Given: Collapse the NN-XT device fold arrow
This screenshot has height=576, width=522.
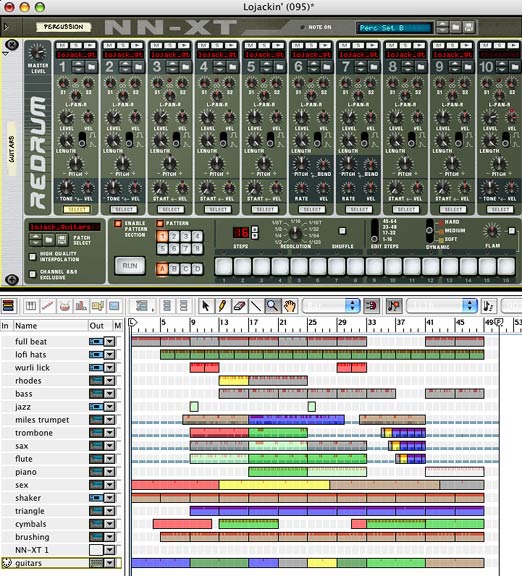Looking at the screenshot, I should tap(6, 27).
